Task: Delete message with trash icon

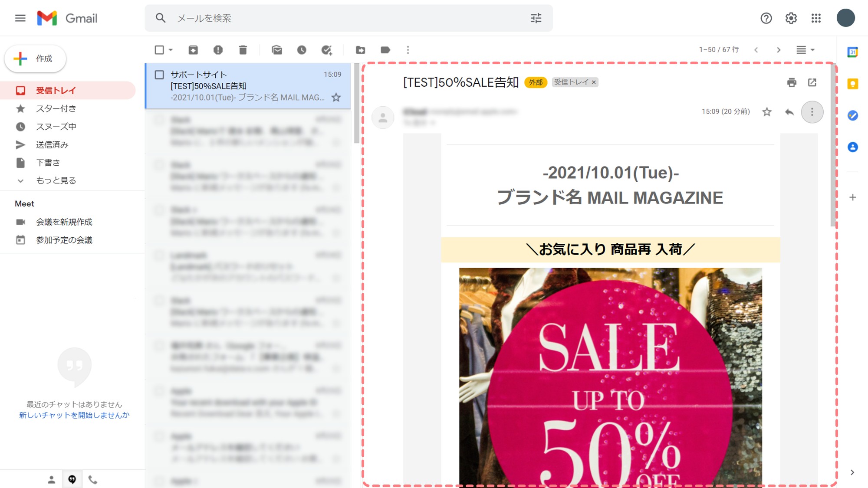Action: point(243,50)
